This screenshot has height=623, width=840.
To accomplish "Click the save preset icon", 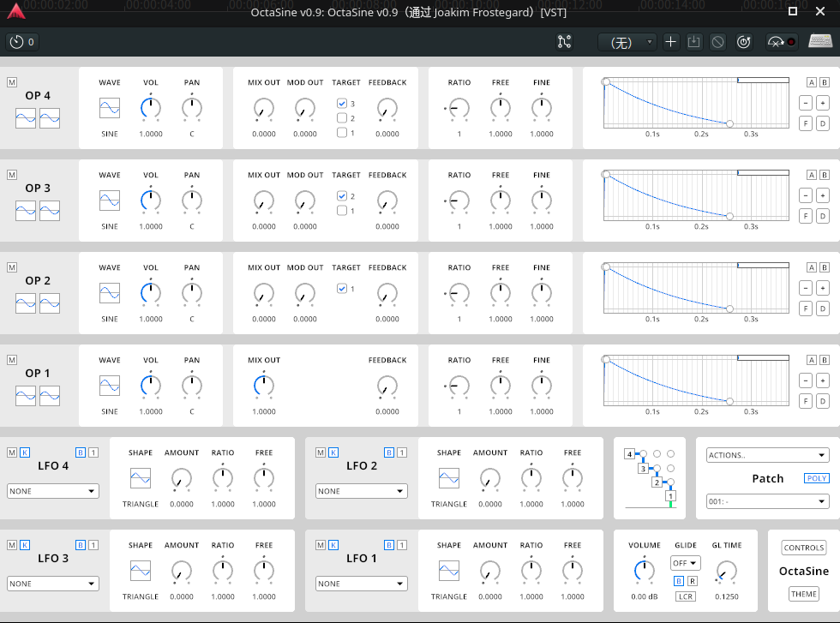I will click(x=693, y=42).
